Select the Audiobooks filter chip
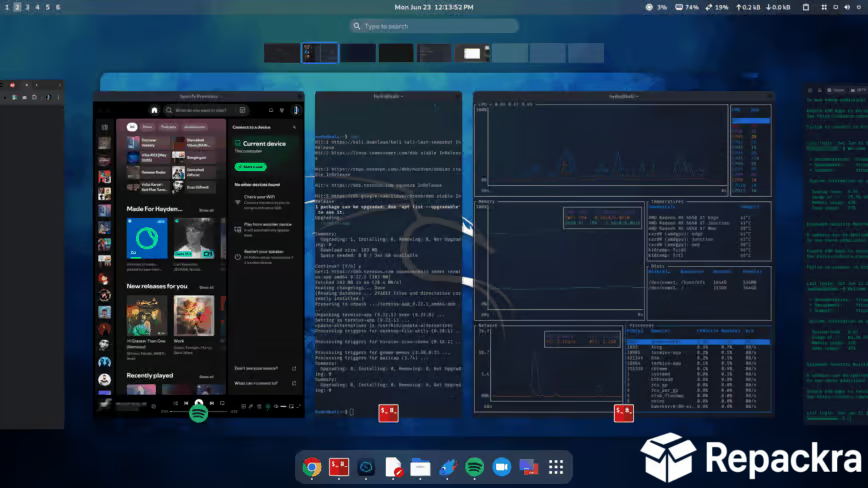Screen dimensions: 868x488 (194, 127)
